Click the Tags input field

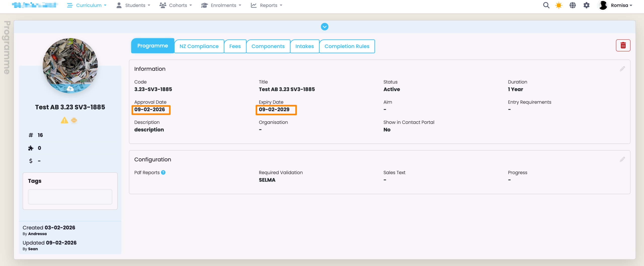click(70, 197)
